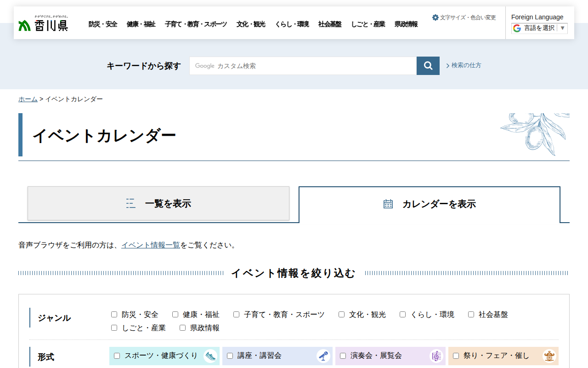
Task: Tick the 演奏会・展覧会 format checkbox
Action: coord(343,356)
